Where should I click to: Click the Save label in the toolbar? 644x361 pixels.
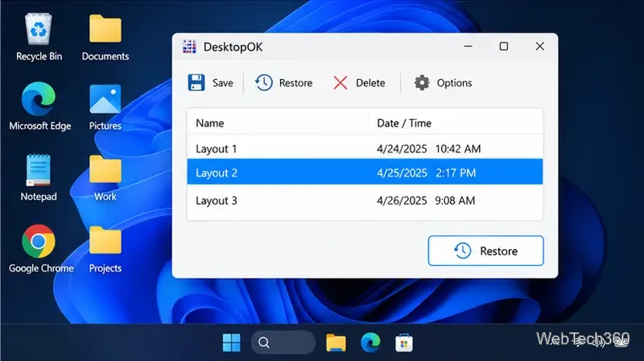tap(223, 83)
